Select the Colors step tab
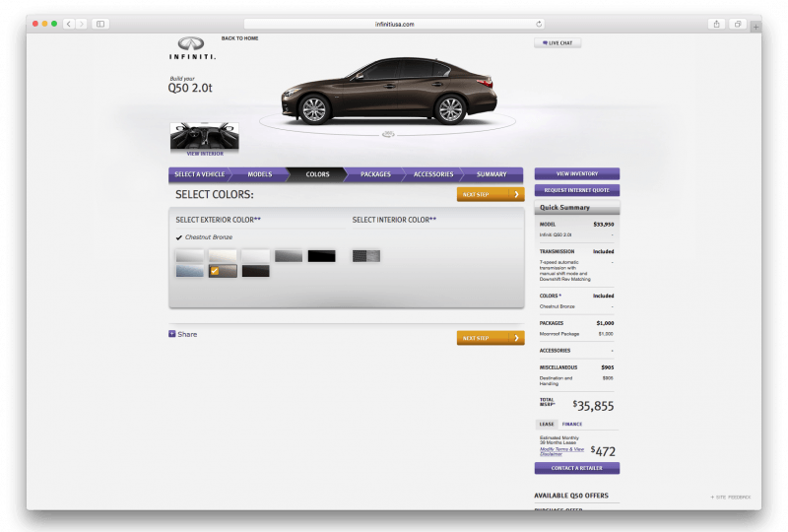Screen dimensions: 788x532 [x=317, y=174]
